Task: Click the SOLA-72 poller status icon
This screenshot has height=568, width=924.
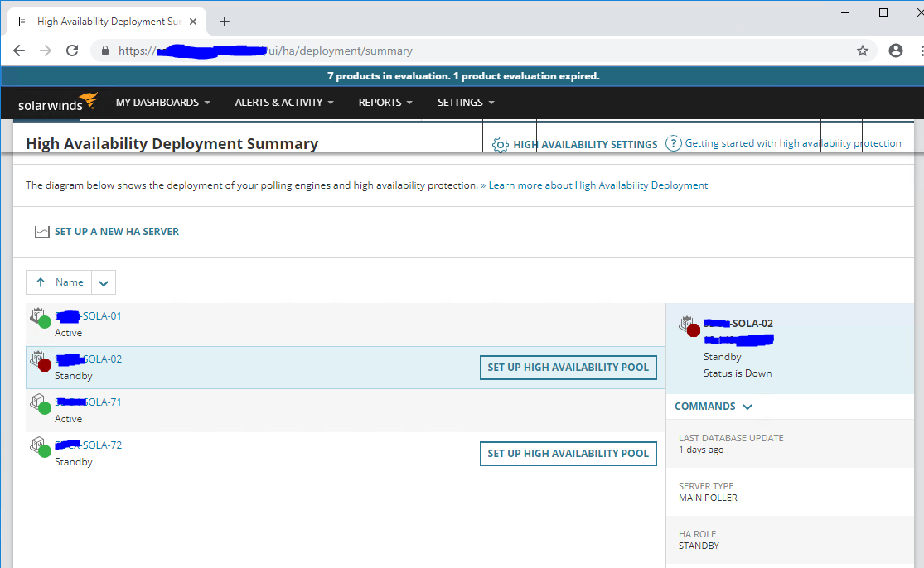Action: click(41, 447)
